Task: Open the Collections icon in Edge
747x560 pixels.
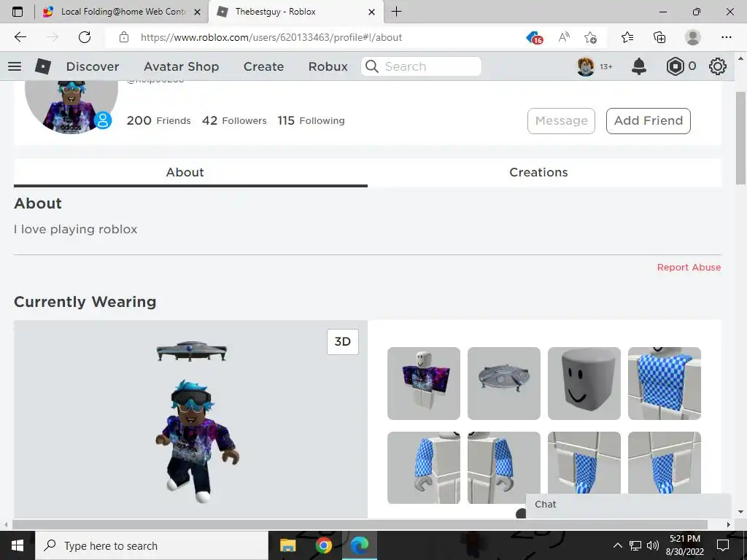Action: point(659,37)
